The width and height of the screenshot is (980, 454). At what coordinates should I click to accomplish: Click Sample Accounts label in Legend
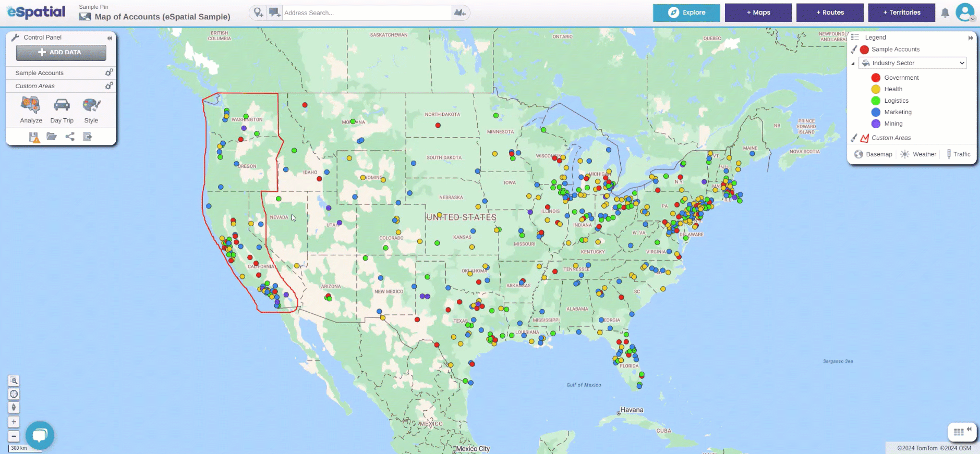tap(896, 50)
